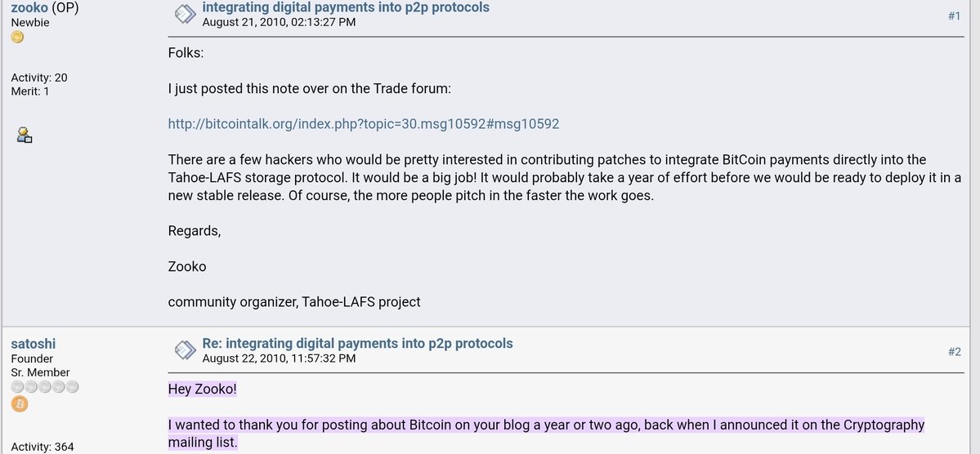Image resolution: width=980 pixels, height=454 pixels.
Task: Click the August 21, 2010 timestamp
Action: (279, 22)
